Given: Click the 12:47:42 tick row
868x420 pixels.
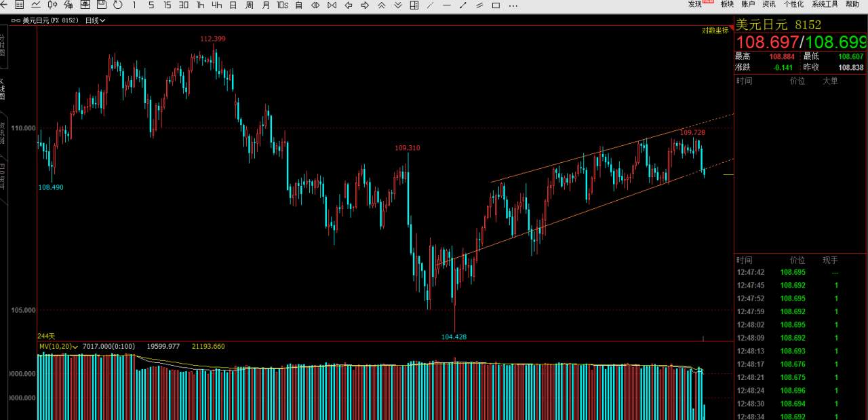Looking at the screenshot, I should pyautogui.click(x=801, y=272).
